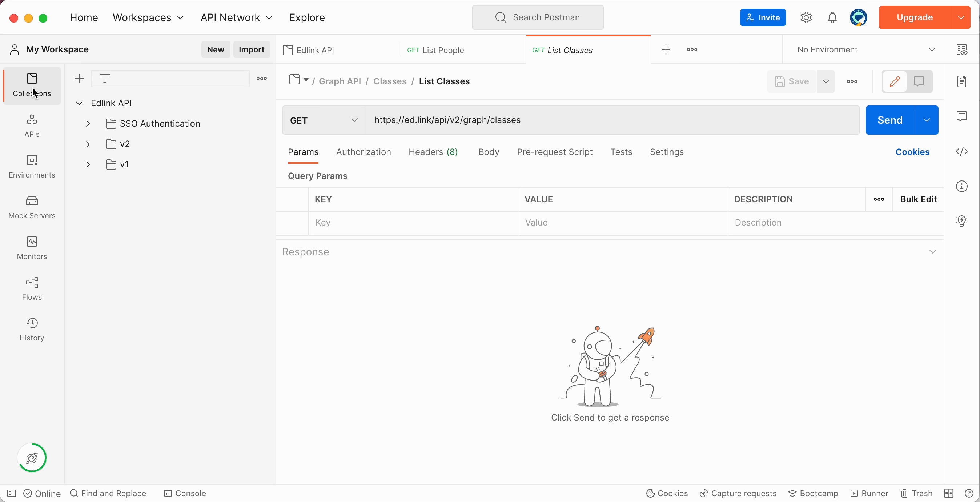980x502 pixels.
Task: Open the Runner in status bar
Action: [869, 493]
